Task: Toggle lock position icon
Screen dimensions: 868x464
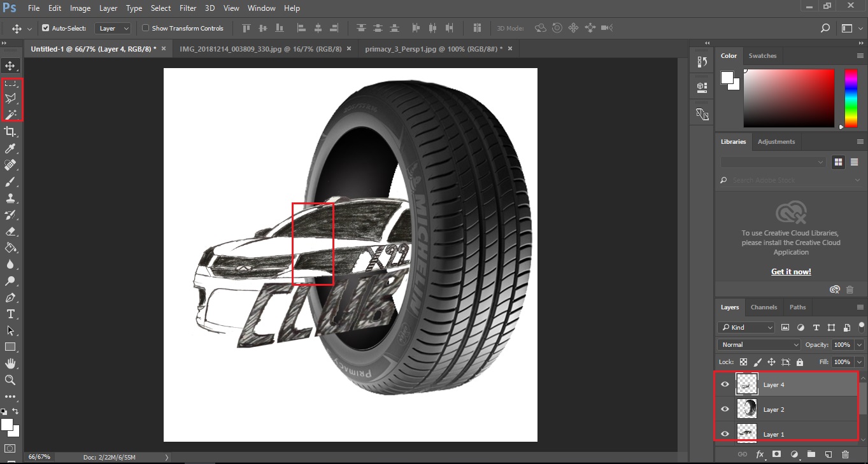Action: (x=771, y=362)
